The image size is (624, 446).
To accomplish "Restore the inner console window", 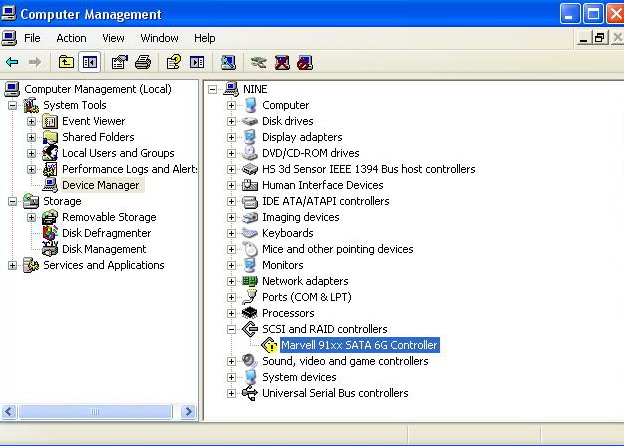I will click(599, 38).
